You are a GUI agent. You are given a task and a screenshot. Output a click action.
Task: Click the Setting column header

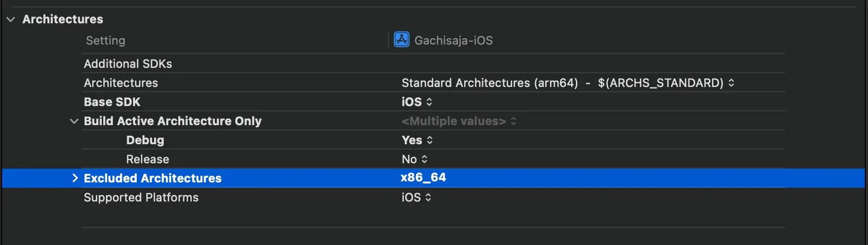105,41
